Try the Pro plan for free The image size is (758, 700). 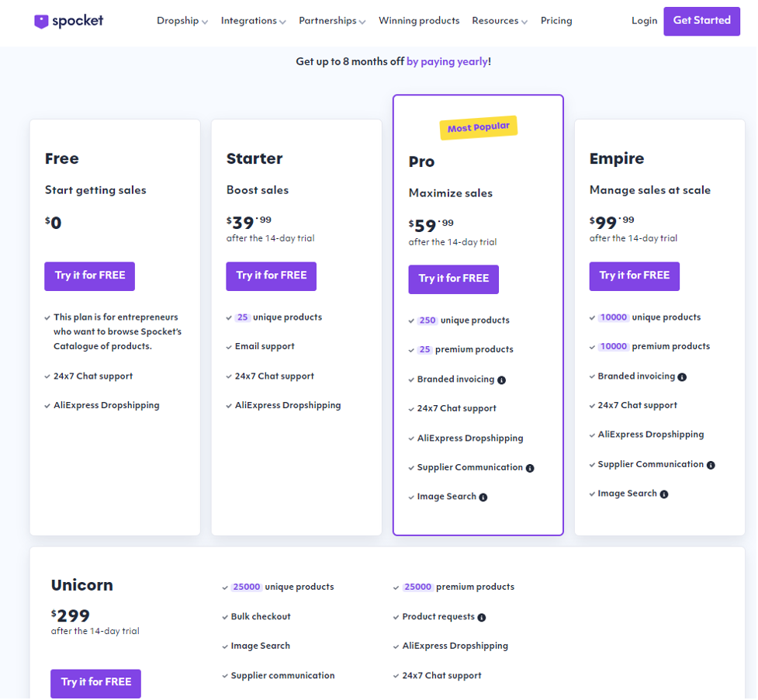(x=454, y=279)
